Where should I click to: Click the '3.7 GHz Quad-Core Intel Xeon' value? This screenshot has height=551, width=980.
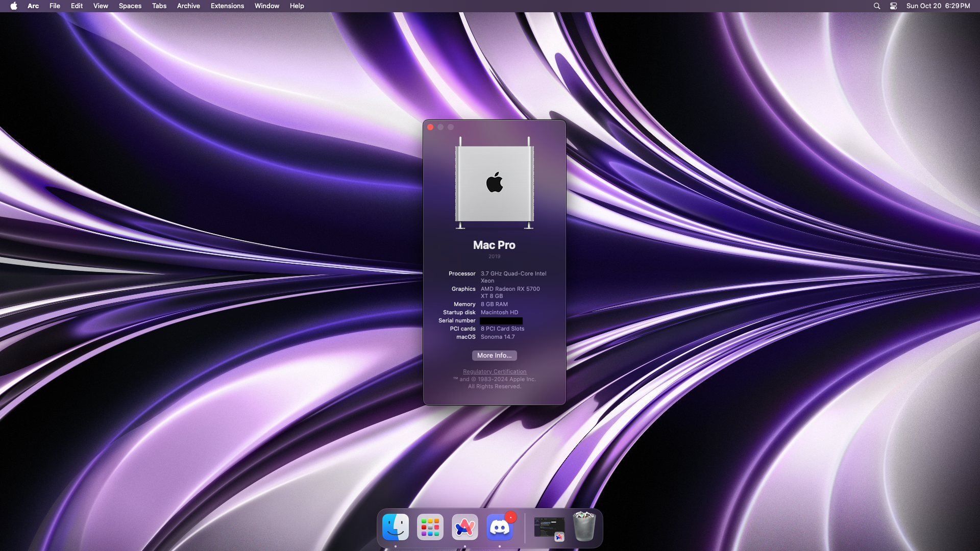tap(513, 277)
